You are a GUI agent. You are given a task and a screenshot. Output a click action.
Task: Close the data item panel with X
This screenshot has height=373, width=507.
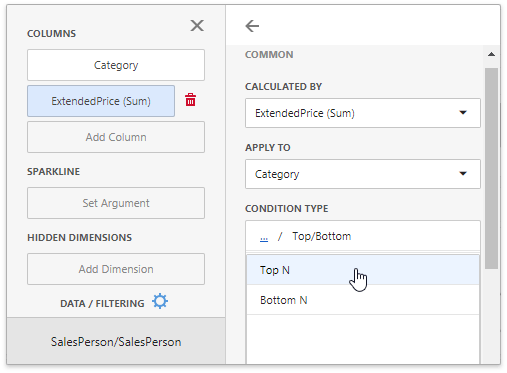(197, 25)
